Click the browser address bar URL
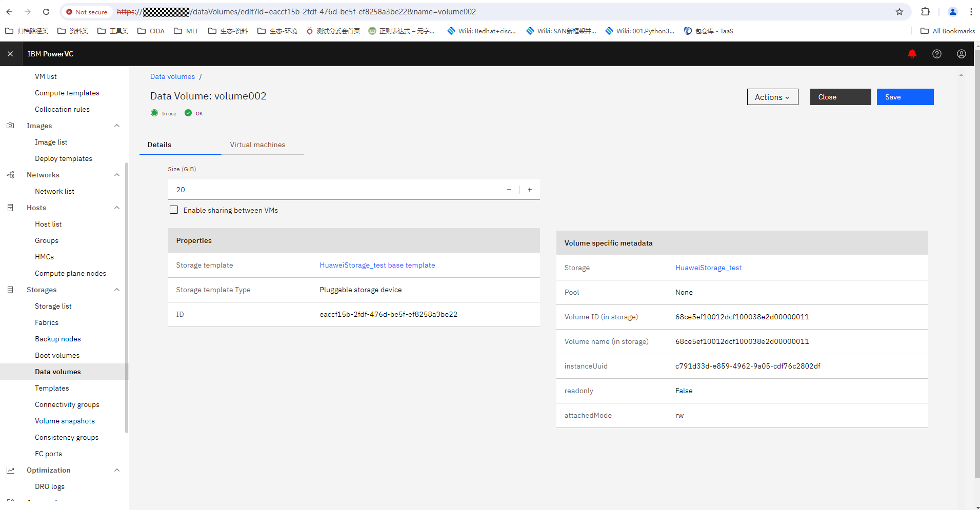Image resolution: width=980 pixels, height=510 pixels. pyautogui.click(x=296, y=12)
